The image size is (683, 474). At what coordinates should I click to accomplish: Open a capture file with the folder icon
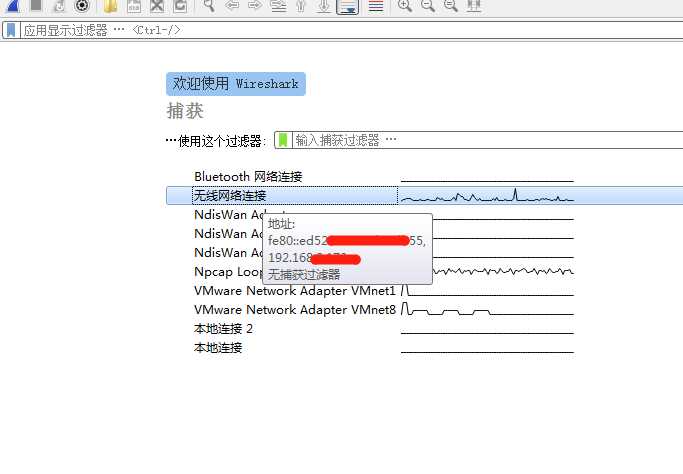[111, 5]
